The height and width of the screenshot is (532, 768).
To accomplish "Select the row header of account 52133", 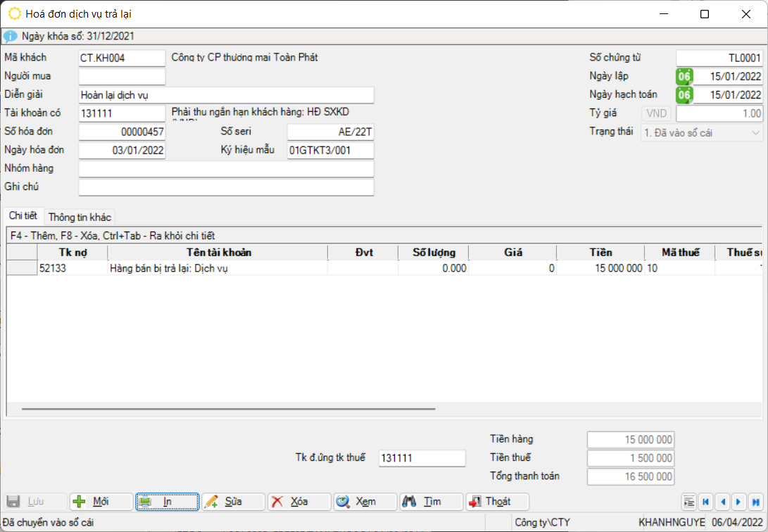I will pyautogui.click(x=22, y=268).
